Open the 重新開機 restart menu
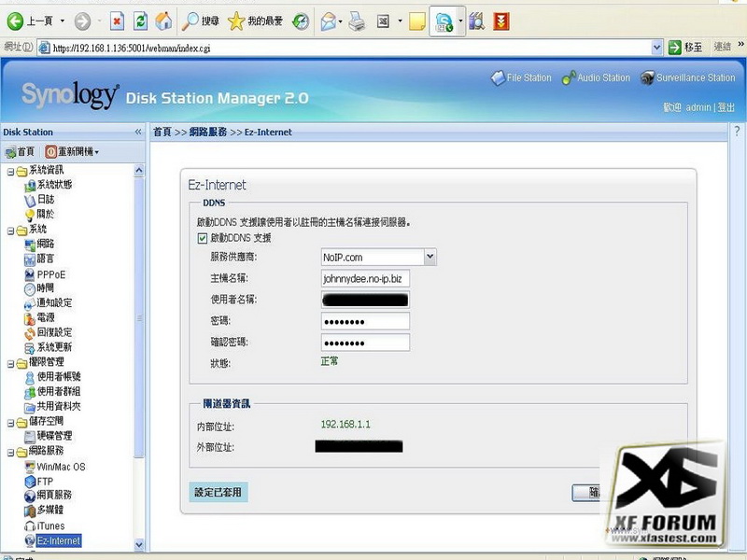747x560 pixels. [x=72, y=152]
